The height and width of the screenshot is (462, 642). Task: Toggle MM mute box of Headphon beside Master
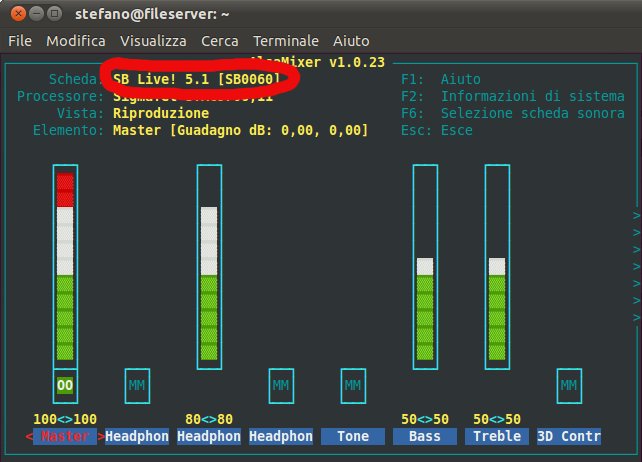tap(137, 385)
